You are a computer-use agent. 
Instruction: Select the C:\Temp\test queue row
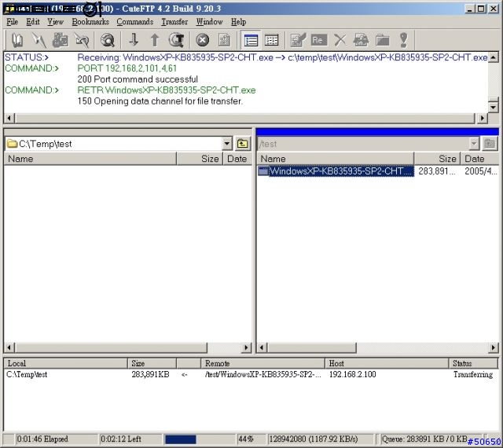pyautogui.click(x=251, y=374)
